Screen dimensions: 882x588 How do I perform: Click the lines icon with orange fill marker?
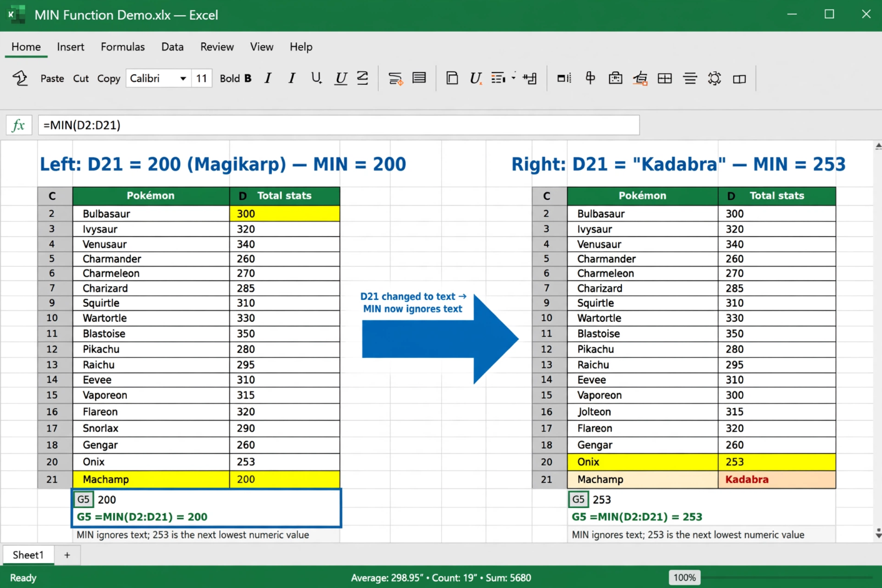395,78
